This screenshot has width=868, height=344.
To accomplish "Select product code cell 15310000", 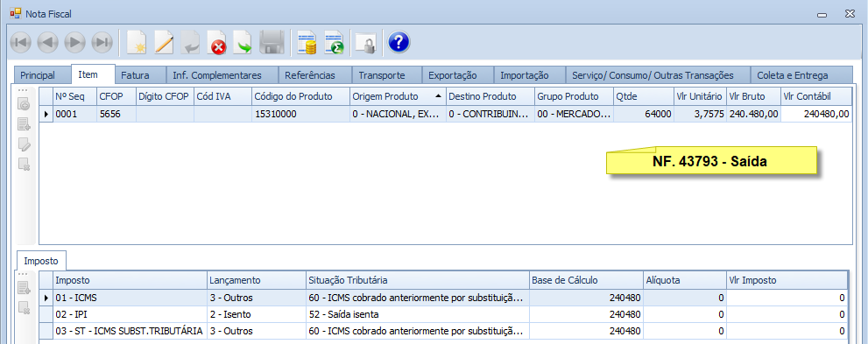I will point(300,114).
